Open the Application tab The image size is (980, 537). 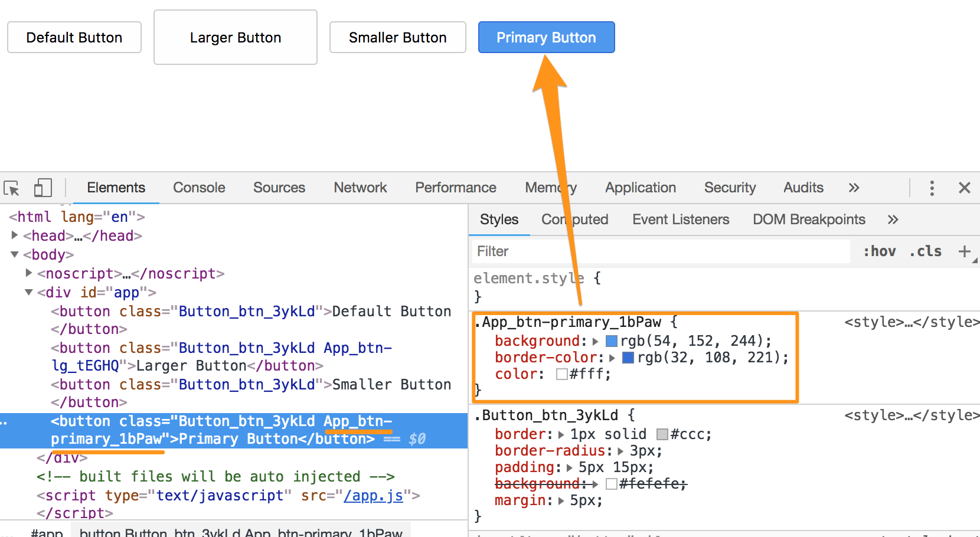pos(641,188)
